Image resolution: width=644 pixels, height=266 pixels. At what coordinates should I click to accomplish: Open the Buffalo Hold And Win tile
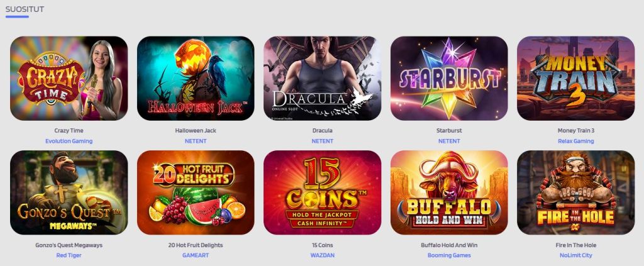449,192
